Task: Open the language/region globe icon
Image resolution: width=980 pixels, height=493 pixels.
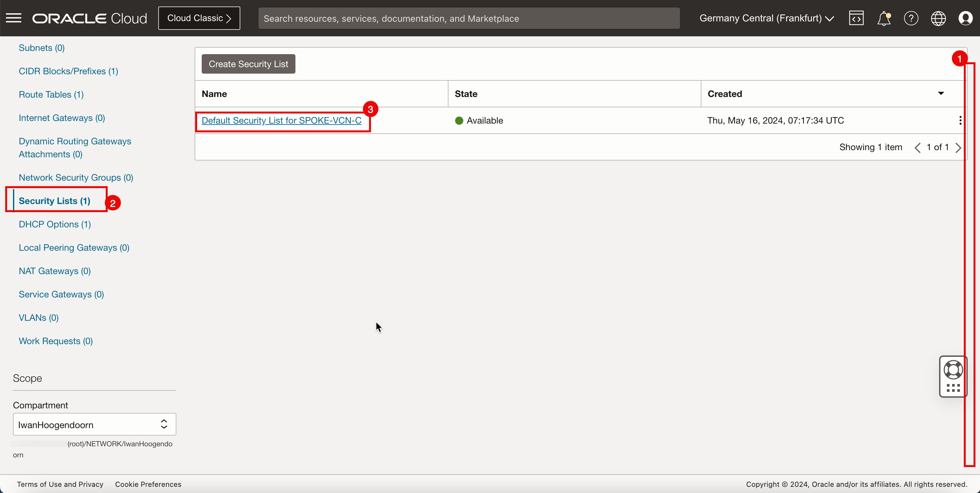Action: 938,18
